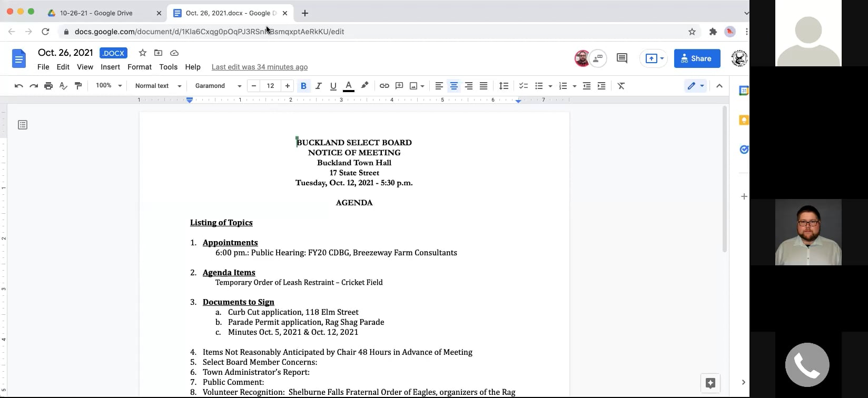Clear formatting with the Tx icon
Viewport: 868px width, 398px height.
[621, 86]
